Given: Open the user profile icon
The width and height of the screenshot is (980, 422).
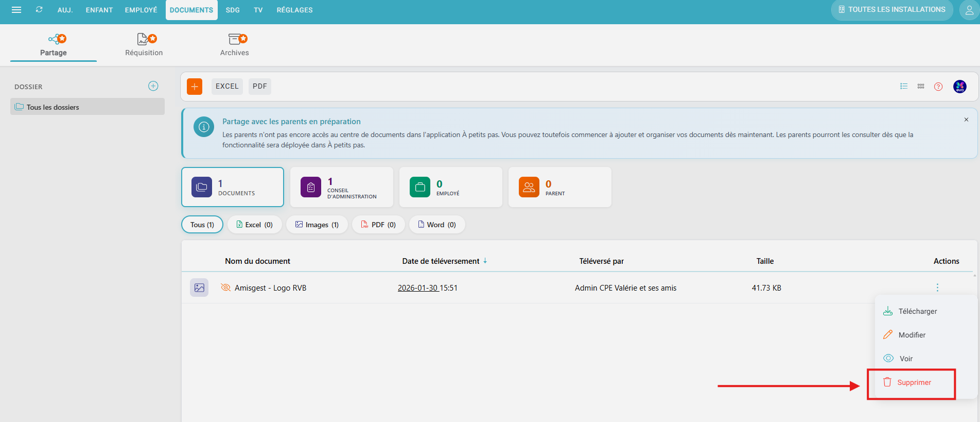Looking at the screenshot, I should (969, 10).
